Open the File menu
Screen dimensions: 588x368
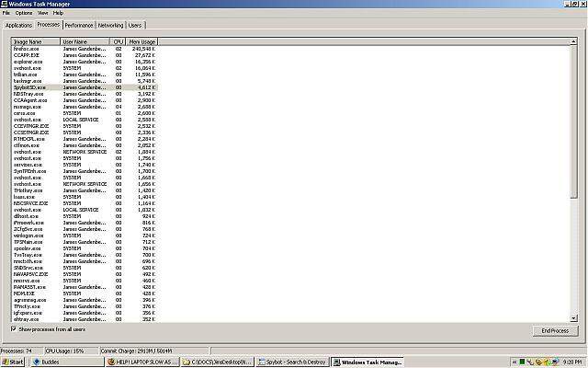[6, 13]
